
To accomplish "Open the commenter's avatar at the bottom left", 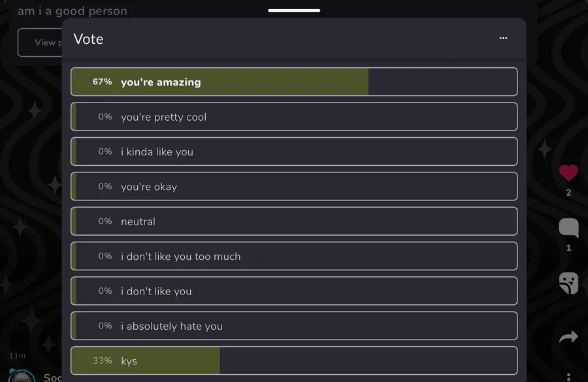I will 22,377.
